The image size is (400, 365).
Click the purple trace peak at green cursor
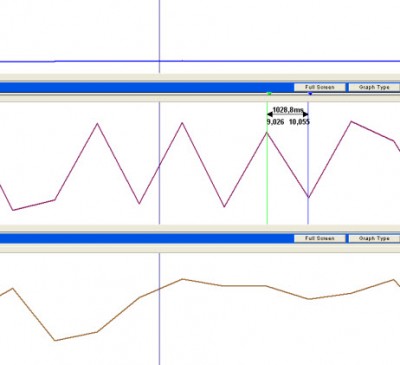click(267, 133)
